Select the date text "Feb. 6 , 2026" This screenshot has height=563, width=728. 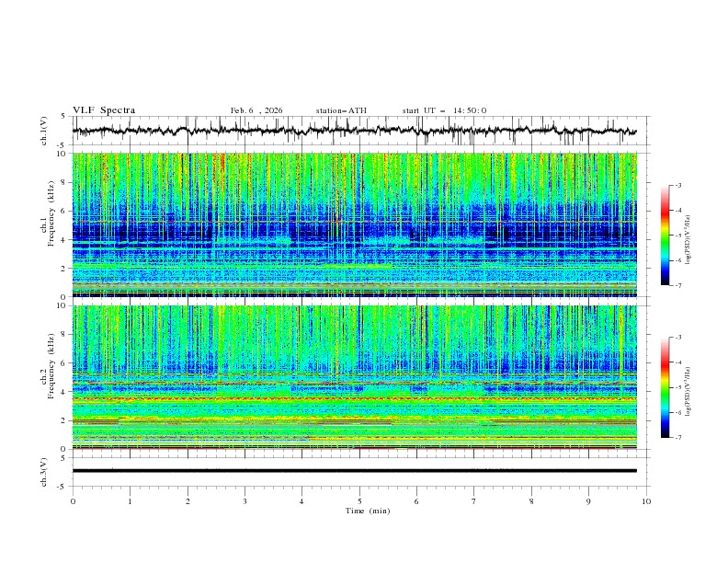pyautogui.click(x=256, y=110)
